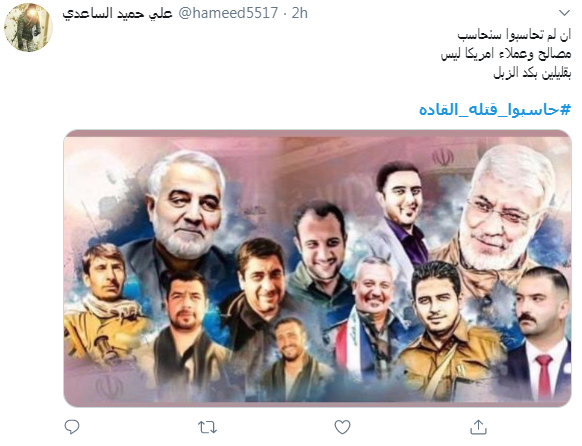Click the tweet line بقليلين بكد الزبل
582x446 pixels.
(x=532, y=73)
